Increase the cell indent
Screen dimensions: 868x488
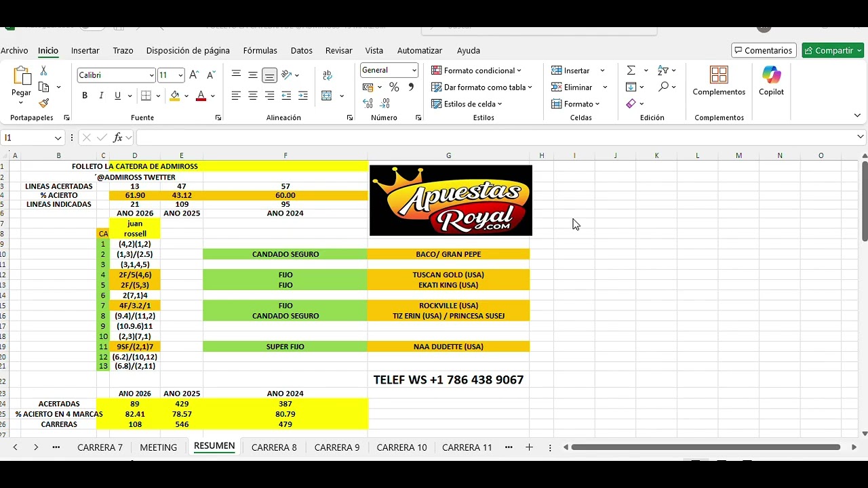point(302,96)
